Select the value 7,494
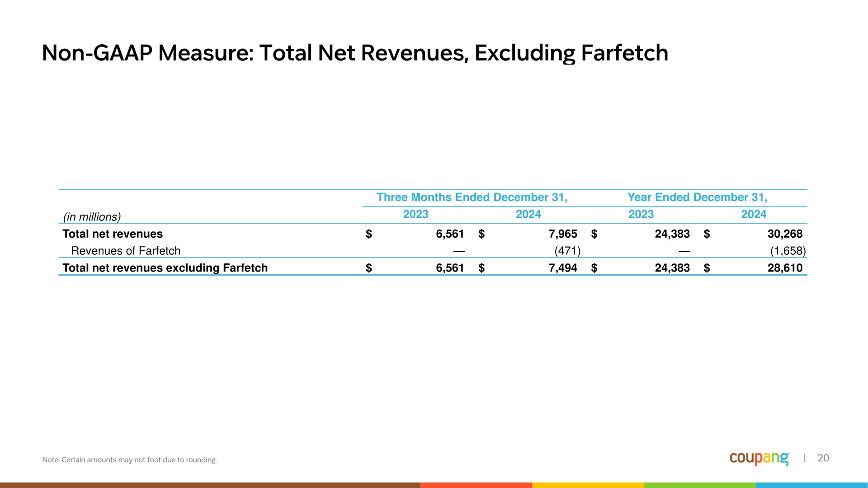Image resolution: width=868 pixels, height=488 pixels. [562, 268]
